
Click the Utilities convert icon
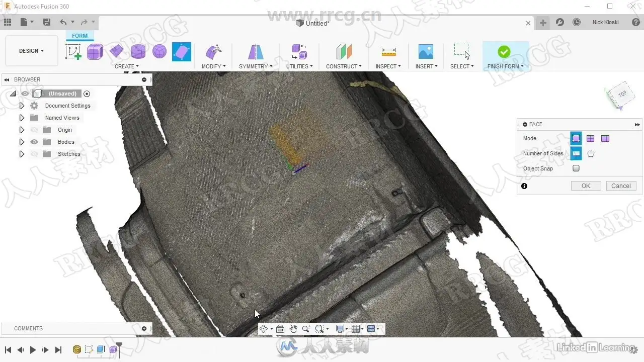tap(299, 52)
